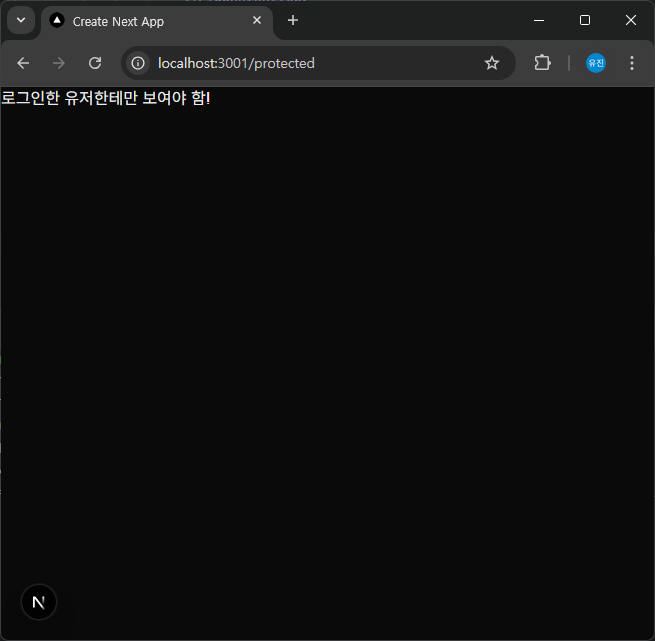Go forward to next page
Screen dimensions: 655x641
coord(59,63)
